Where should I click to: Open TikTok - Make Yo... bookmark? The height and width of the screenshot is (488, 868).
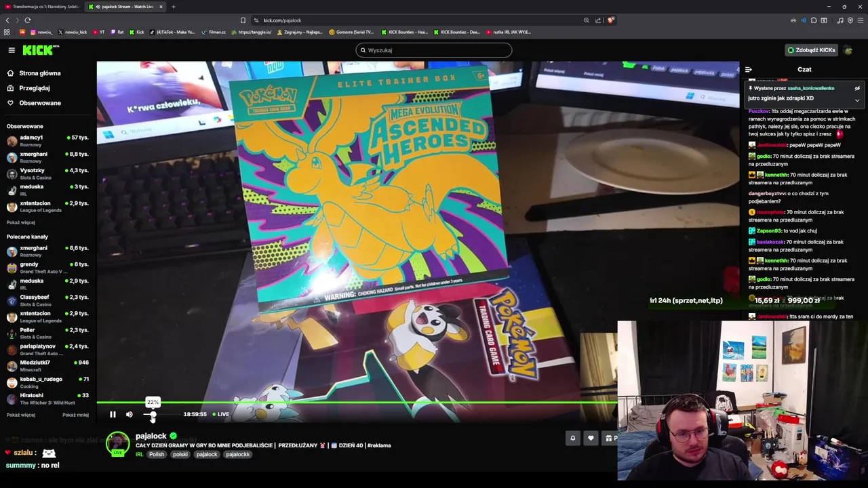172,32
